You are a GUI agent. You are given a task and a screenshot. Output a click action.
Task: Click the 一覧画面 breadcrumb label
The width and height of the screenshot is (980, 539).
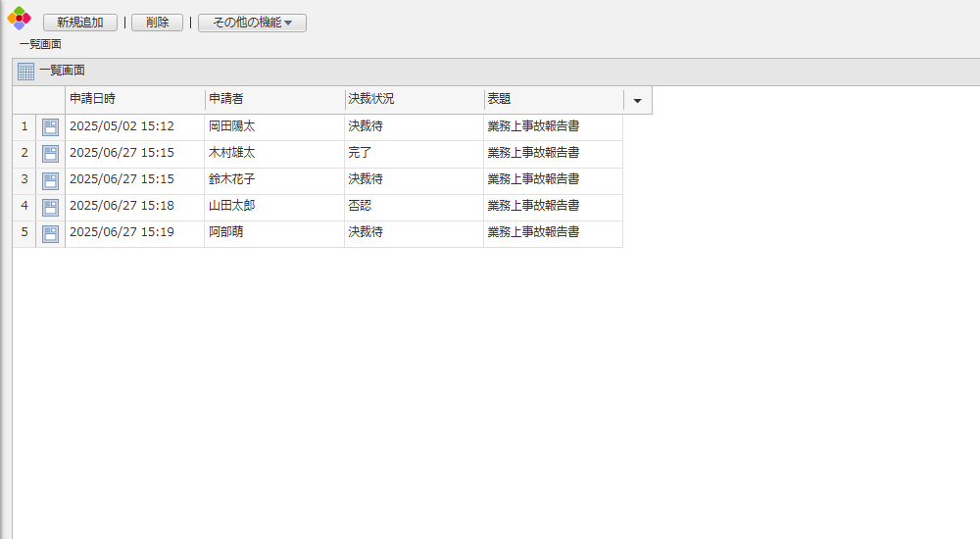(40, 44)
